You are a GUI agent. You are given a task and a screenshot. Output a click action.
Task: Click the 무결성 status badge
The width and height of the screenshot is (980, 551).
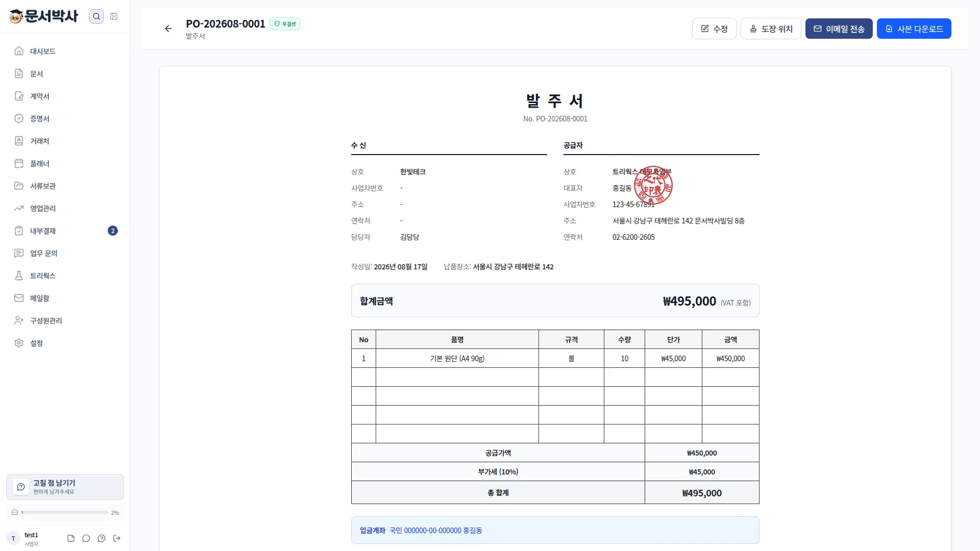pyautogui.click(x=285, y=24)
